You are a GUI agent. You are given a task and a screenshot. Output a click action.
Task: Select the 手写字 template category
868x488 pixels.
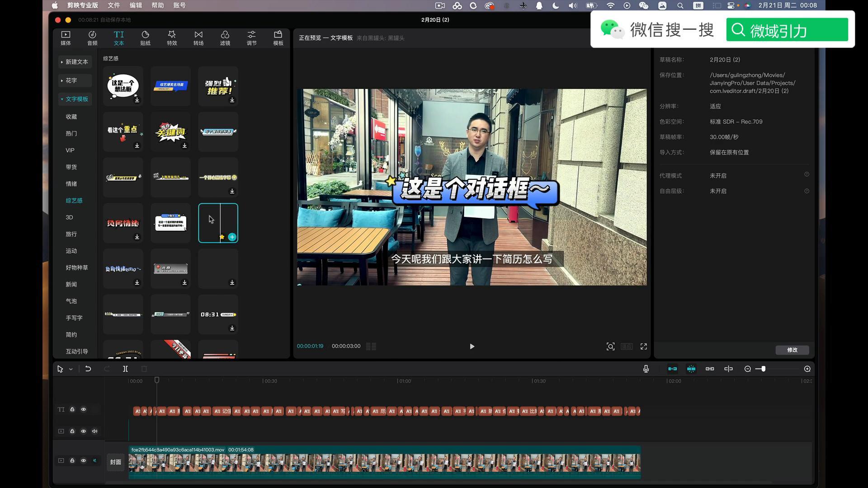tap(74, 318)
